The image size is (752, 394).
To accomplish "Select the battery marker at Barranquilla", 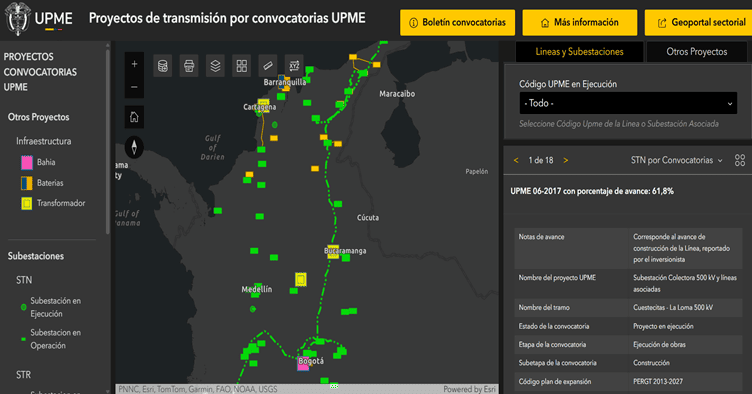I will point(283,82).
